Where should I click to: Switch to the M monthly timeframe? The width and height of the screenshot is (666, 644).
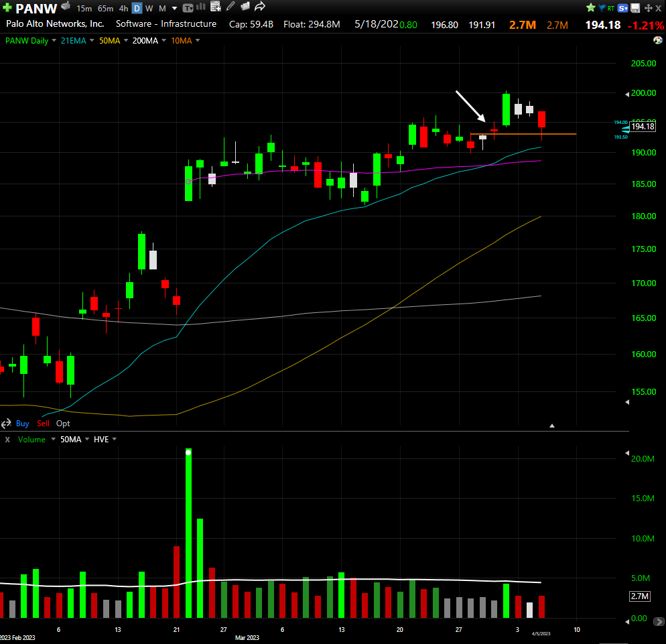162,9
